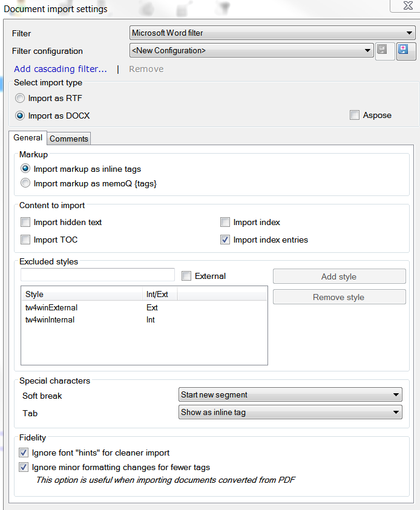Click the Add cascading filter link
The image size is (420, 510).
click(x=59, y=68)
